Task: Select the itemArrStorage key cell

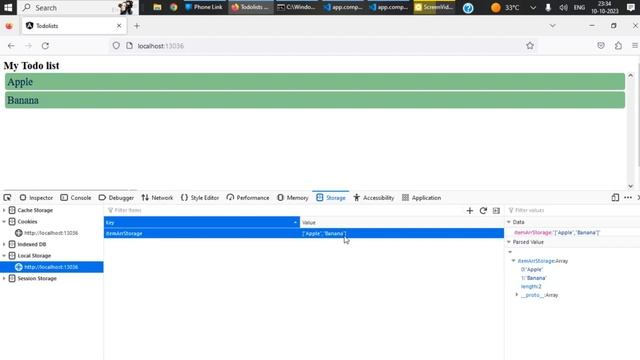Action: tap(202, 233)
